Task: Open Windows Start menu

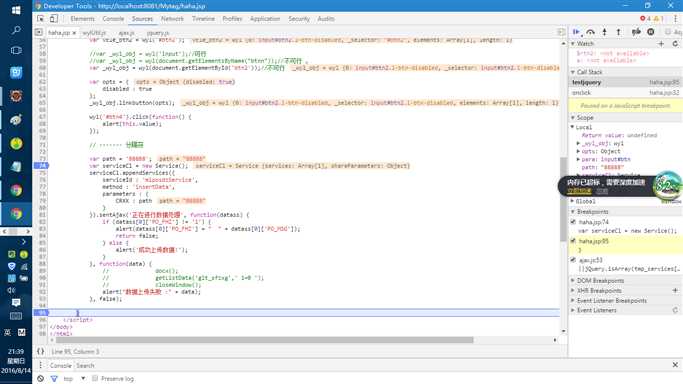Action: [x=16, y=10]
